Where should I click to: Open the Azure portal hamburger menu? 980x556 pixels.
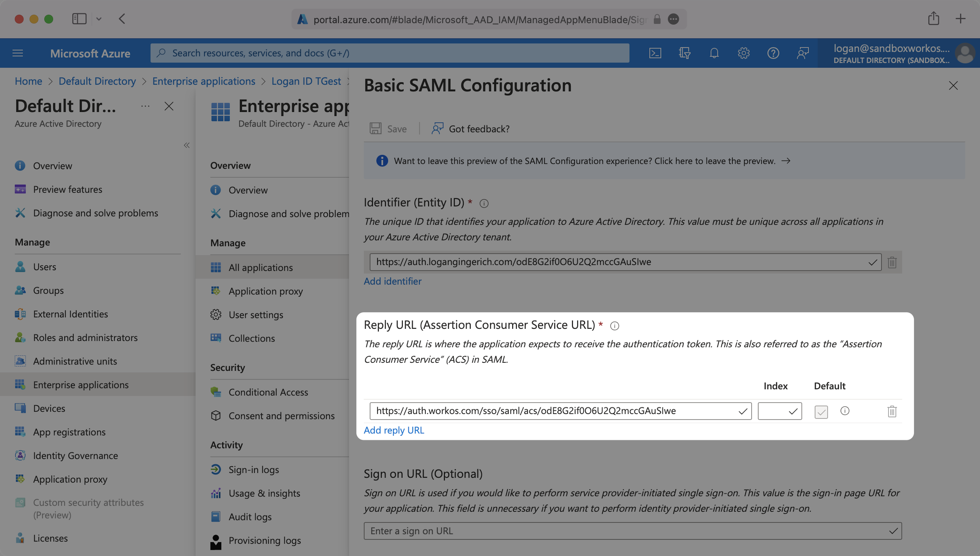(x=18, y=53)
